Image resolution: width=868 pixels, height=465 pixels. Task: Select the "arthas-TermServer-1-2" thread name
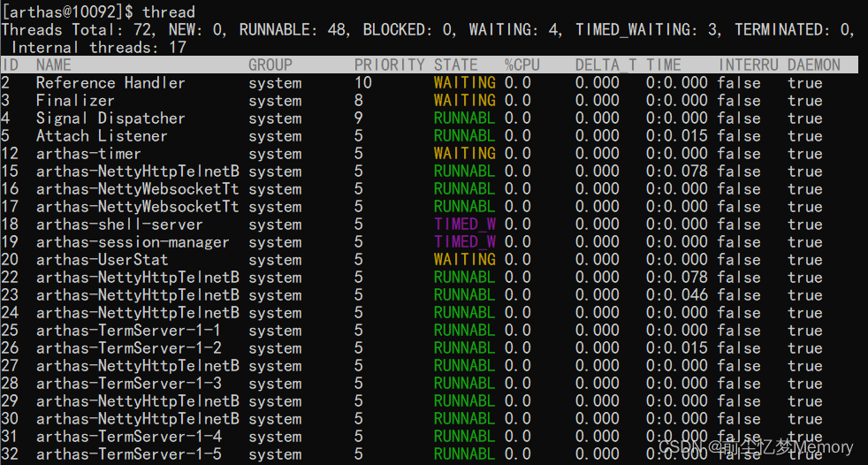coord(128,348)
